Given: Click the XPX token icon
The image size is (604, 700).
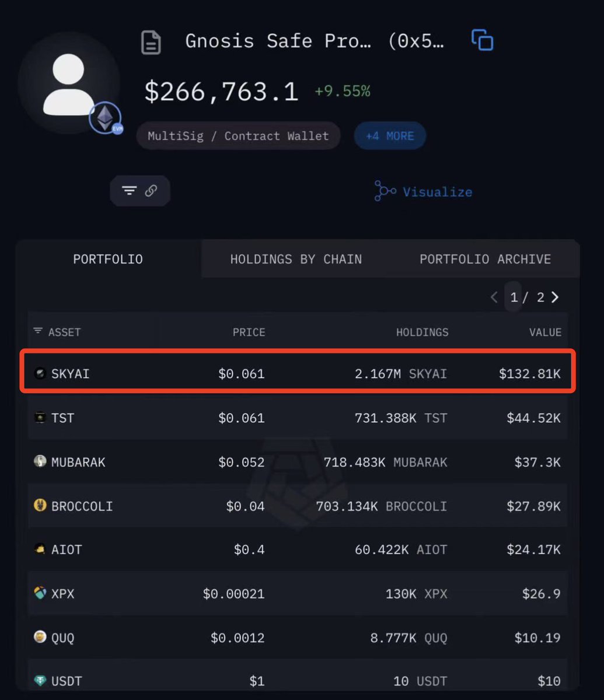Looking at the screenshot, I should (40, 593).
